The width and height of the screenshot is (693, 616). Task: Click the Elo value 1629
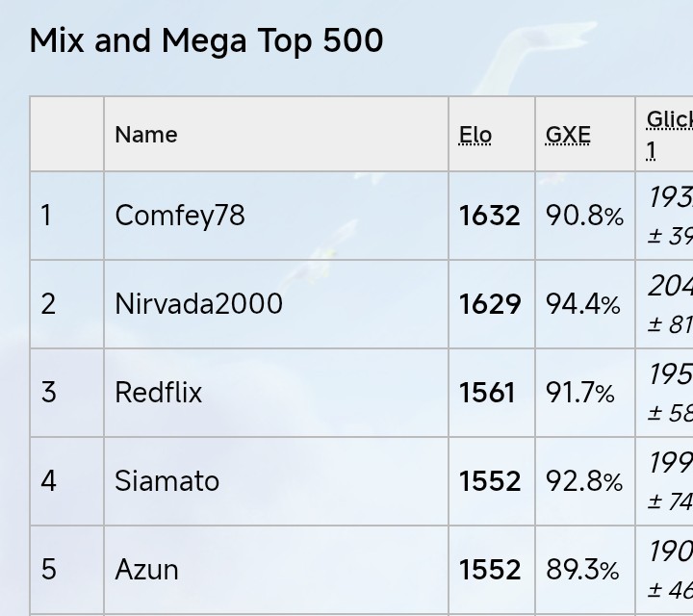click(490, 304)
